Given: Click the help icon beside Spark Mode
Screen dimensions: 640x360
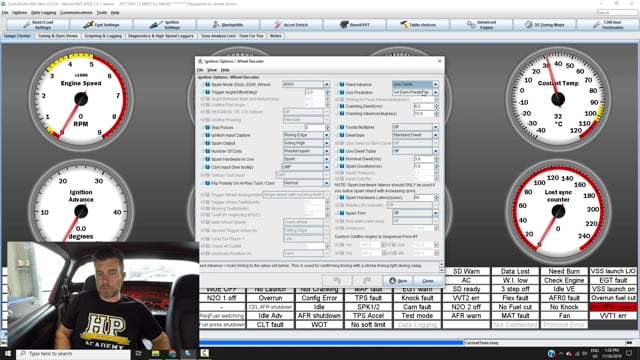Looking at the screenshot, I should (208, 84).
